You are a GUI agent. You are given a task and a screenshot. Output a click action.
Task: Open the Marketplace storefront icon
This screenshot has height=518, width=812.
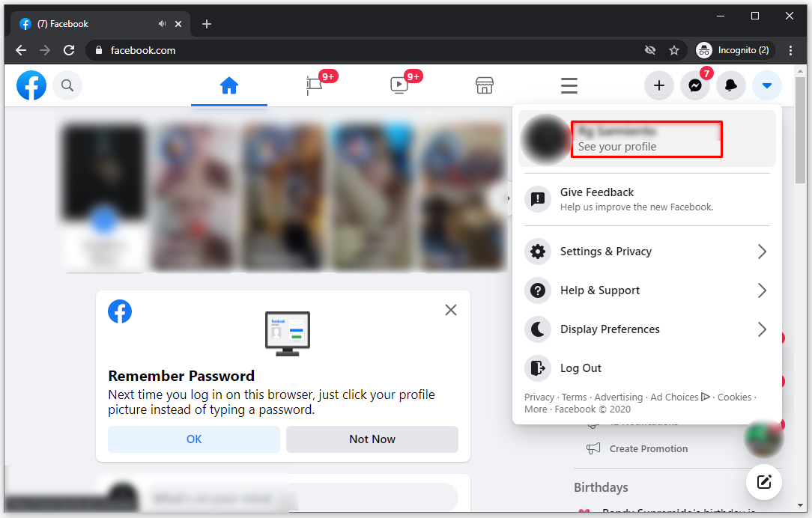[485, 85]
